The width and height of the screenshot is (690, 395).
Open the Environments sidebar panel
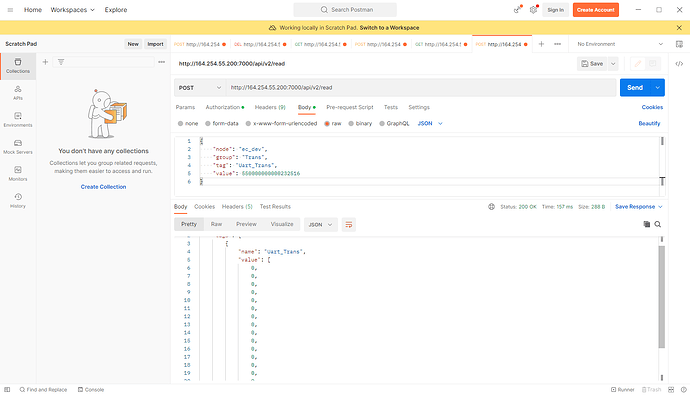pos(18,120)
